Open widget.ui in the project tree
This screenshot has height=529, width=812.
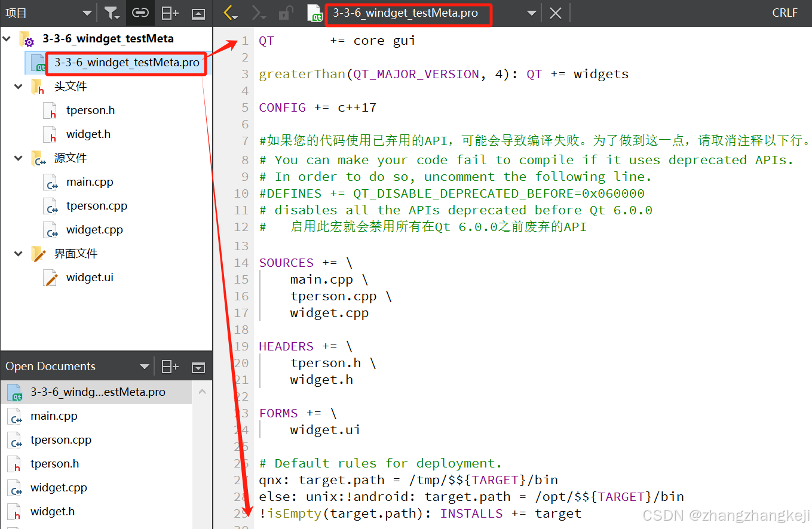[x=90, y=278]
